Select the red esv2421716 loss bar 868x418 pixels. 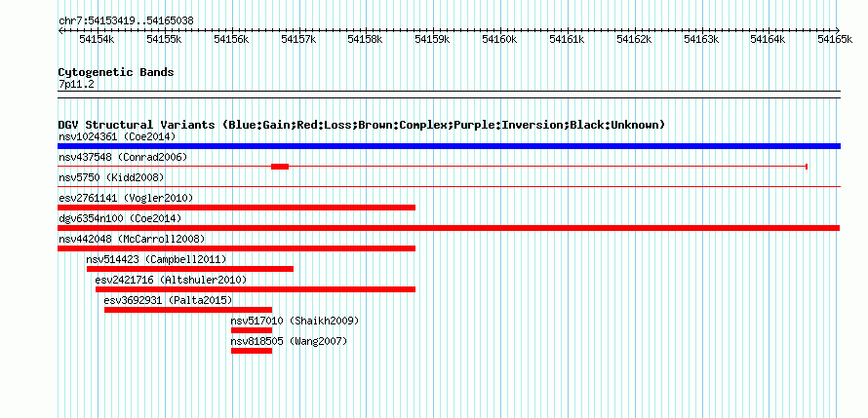(256, 289)
